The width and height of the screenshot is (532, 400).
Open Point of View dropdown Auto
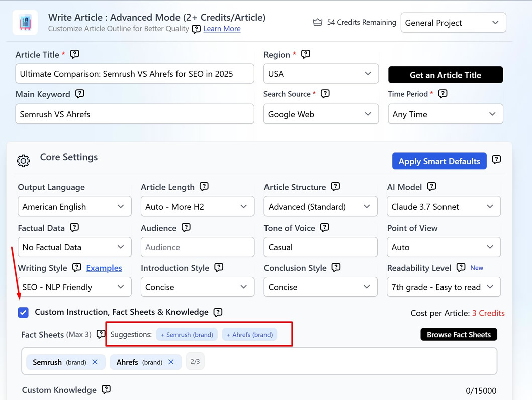[x=444, y=247]
